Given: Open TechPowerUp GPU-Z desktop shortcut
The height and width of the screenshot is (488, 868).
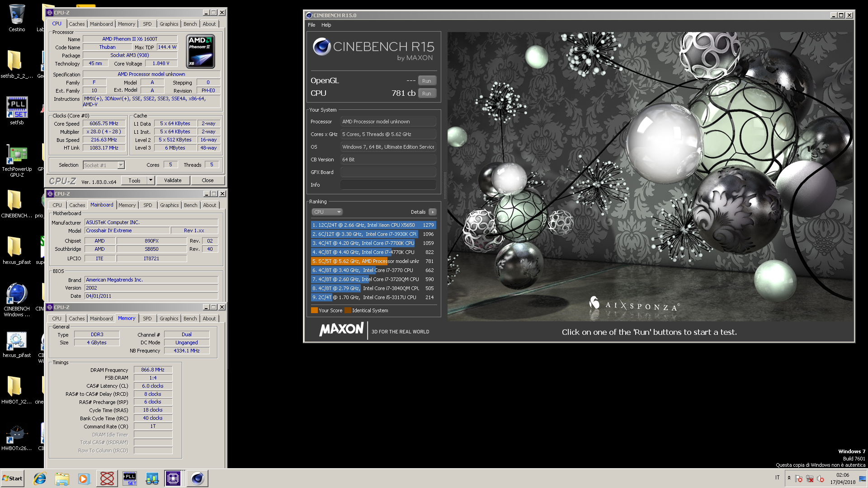Looking at the screenshot, I should click(17, 160).
